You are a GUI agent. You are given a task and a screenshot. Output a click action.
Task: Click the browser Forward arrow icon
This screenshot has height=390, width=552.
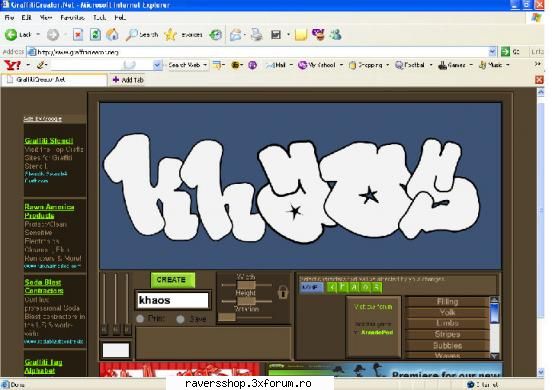[x=53, y=34]
